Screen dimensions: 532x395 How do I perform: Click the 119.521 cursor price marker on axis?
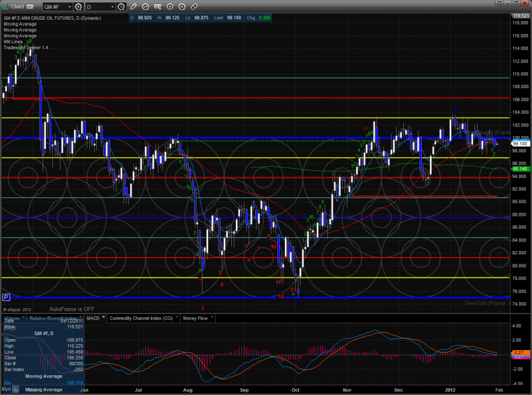[x=521, y=16]
